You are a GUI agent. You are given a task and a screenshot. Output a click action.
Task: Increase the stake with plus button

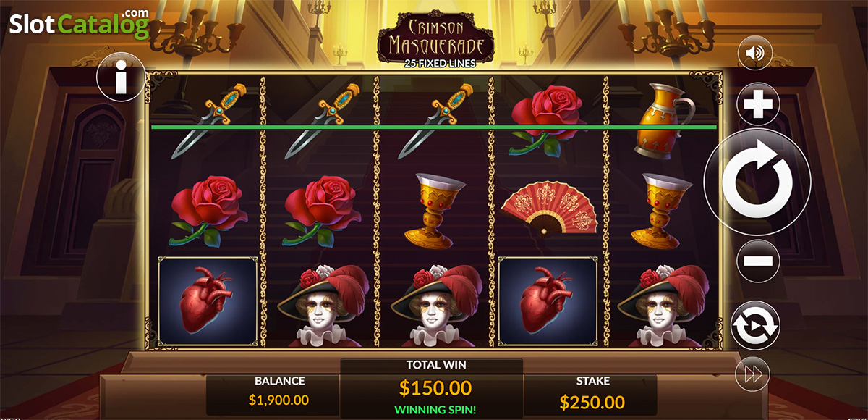pyautogui.click(x=758, y=106)
